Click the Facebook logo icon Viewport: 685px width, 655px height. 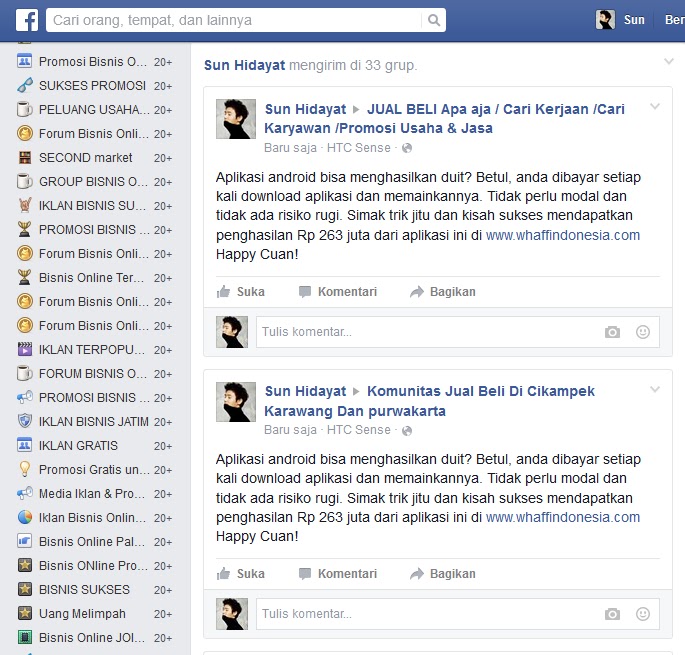pyautogui.click(x=27, y=20)
